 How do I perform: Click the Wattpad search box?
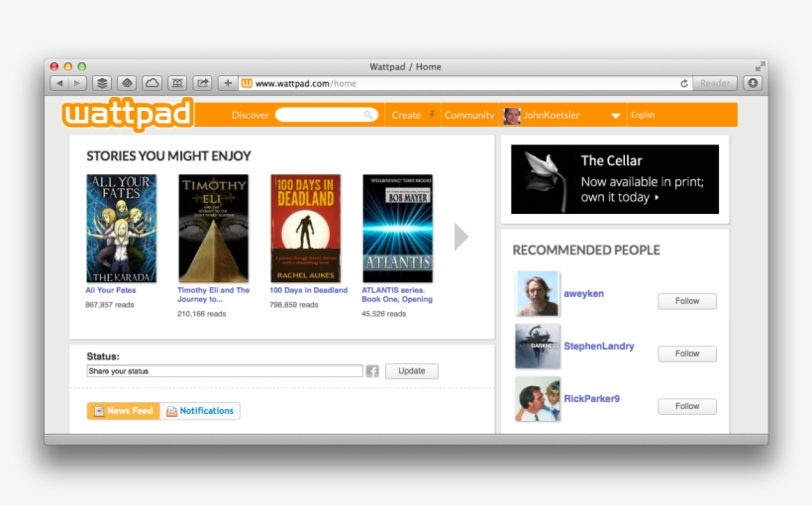pyautogui.click(x=326, y=115)
